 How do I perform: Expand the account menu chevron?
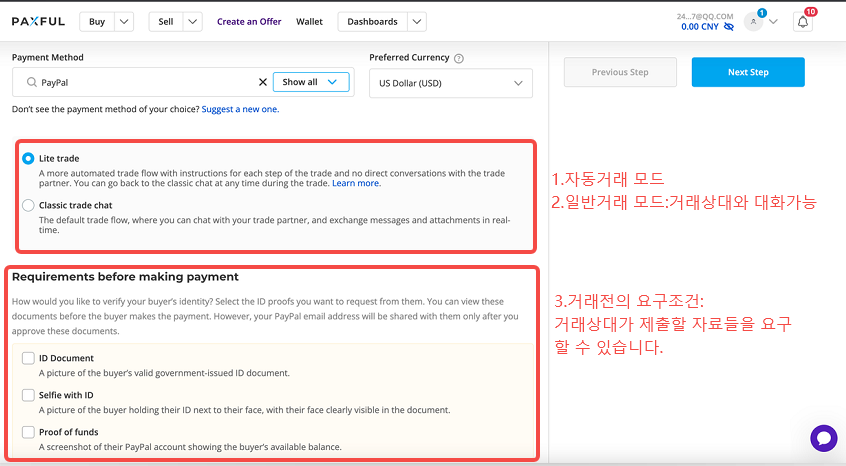(773, 22)
